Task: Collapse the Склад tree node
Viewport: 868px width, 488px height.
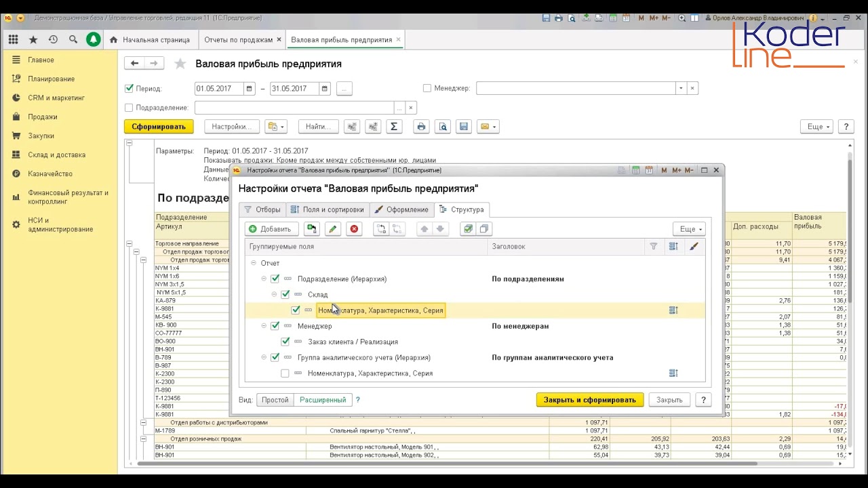Action: click(275, 295)
